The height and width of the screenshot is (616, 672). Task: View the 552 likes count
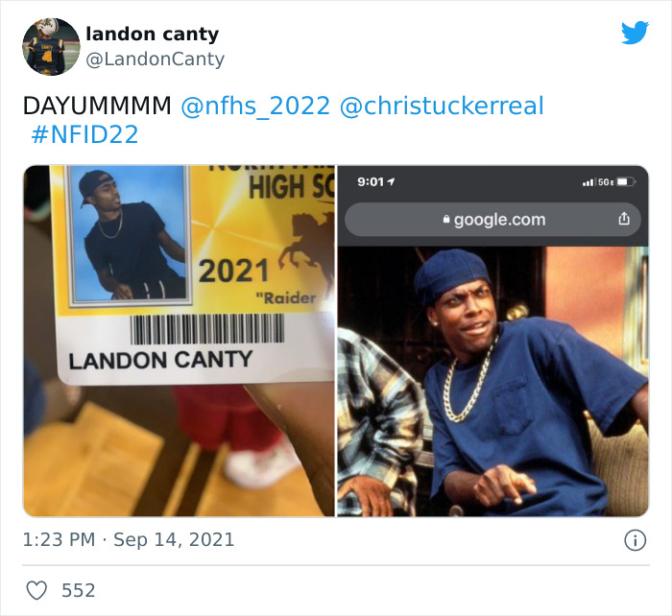pos(79,590)
